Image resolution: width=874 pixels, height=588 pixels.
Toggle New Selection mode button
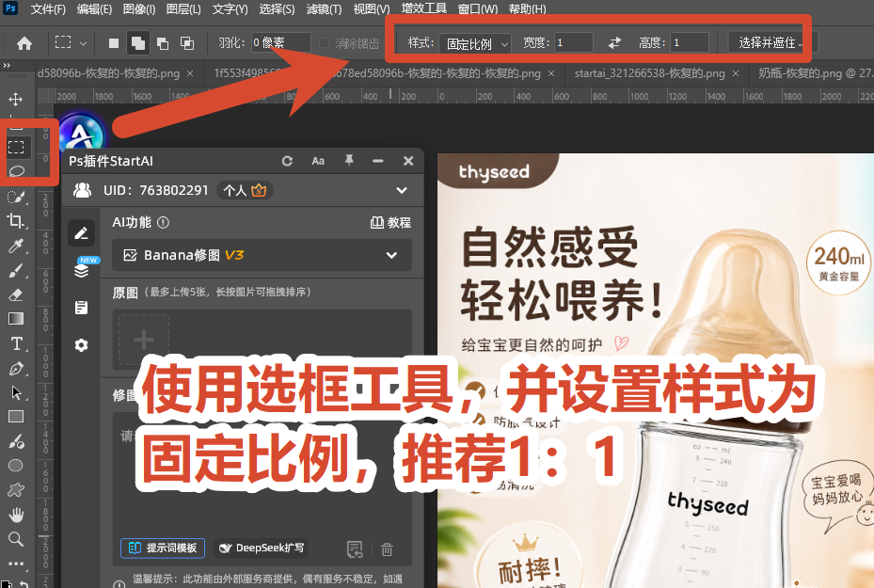coord(113,43)
